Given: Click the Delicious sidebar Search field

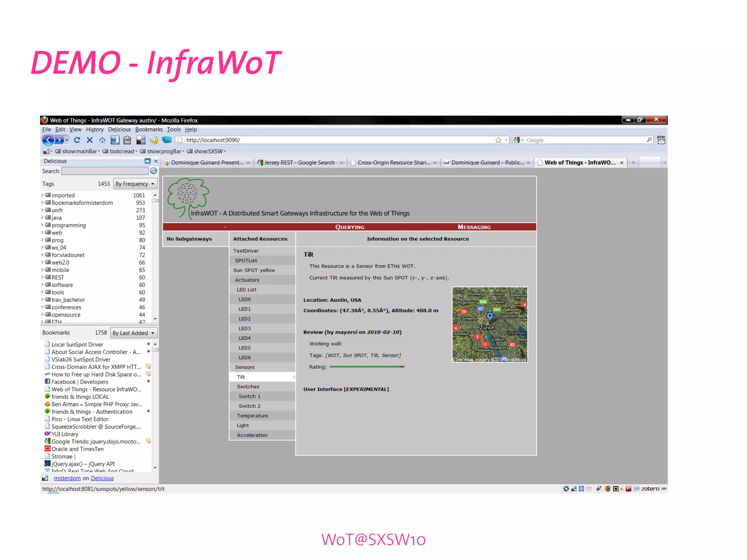Looking at the screenshot, I should click(x=105, y=171).
